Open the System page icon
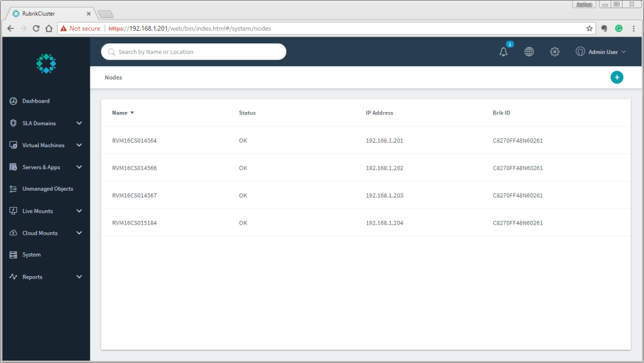The image size is (644, 363). tap(13, 254)
